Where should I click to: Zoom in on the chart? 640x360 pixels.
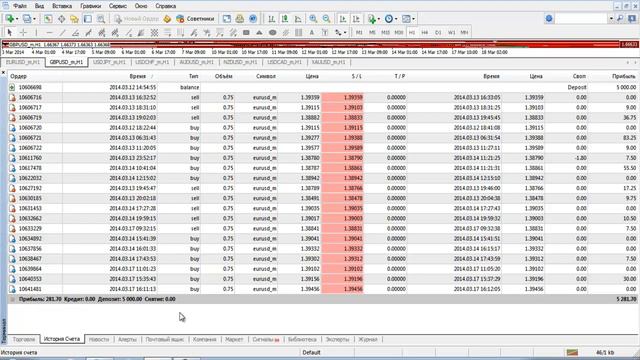[x=313, y=19]
